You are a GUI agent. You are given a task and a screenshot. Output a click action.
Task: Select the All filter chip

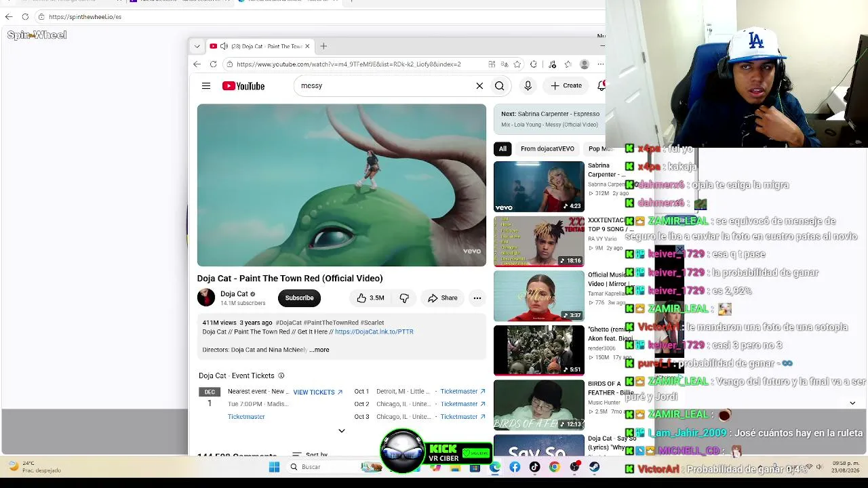pos(502,148)
